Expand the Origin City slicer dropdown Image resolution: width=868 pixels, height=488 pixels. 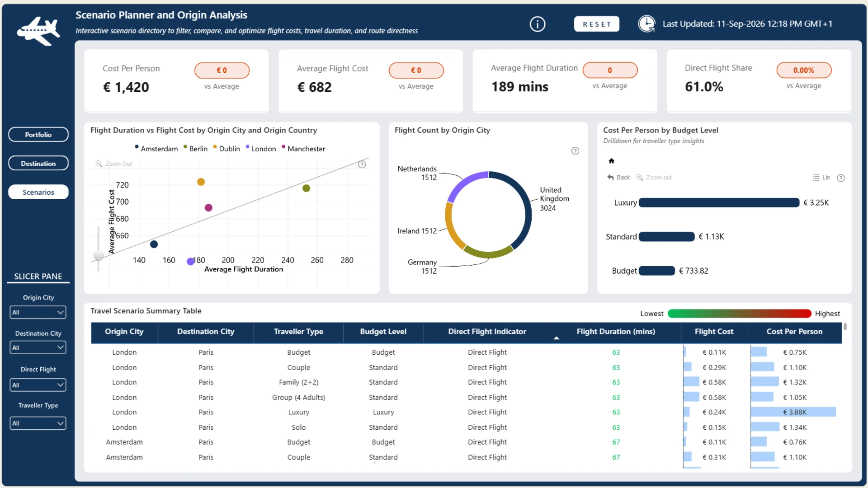click(x=38, y=312)
